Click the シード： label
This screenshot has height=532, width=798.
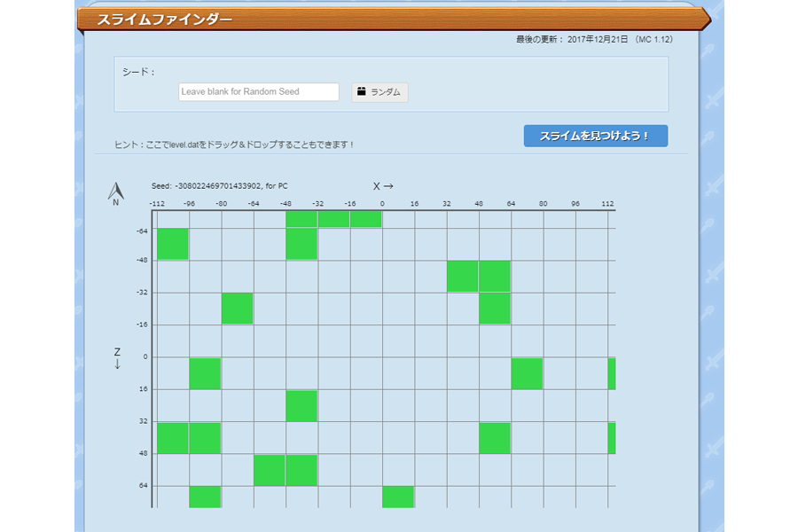pyautogui.click(x=138, y=73)
